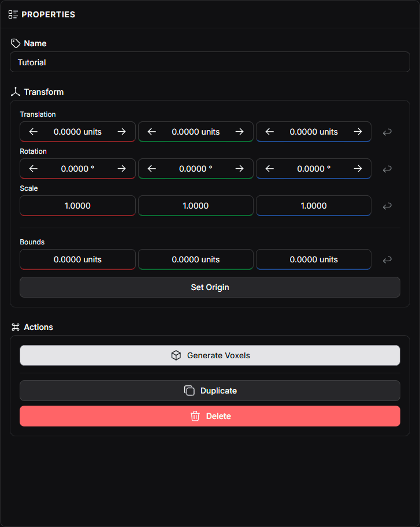Click the tag icon beside the Name label
This screenshot has width=420, height=527.
(x=14, y=43)
